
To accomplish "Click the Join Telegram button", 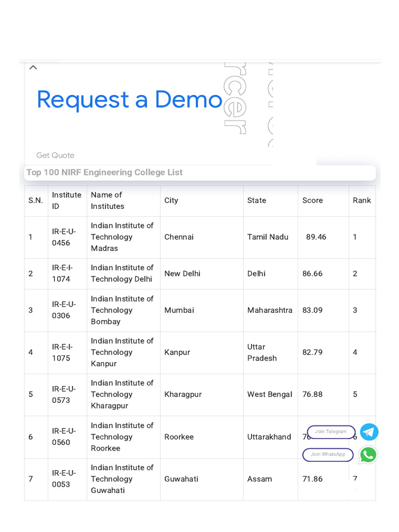I will tap(331, 432).
